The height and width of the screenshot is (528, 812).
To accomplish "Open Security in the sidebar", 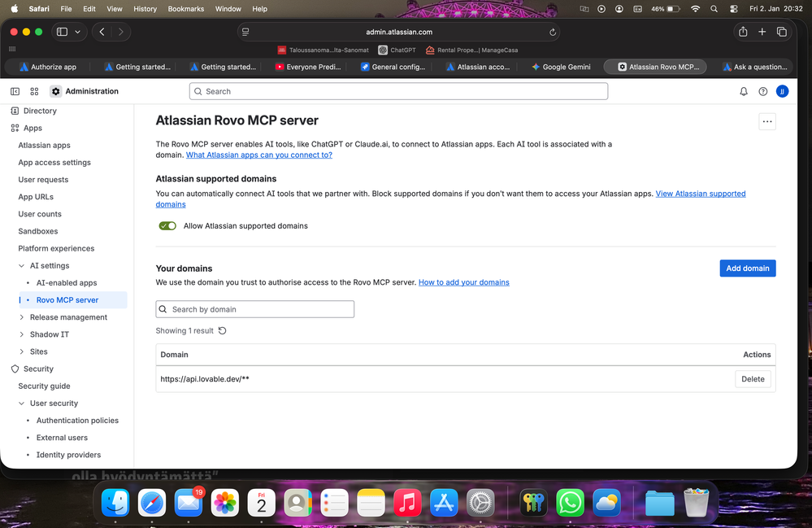I will 38,369.
